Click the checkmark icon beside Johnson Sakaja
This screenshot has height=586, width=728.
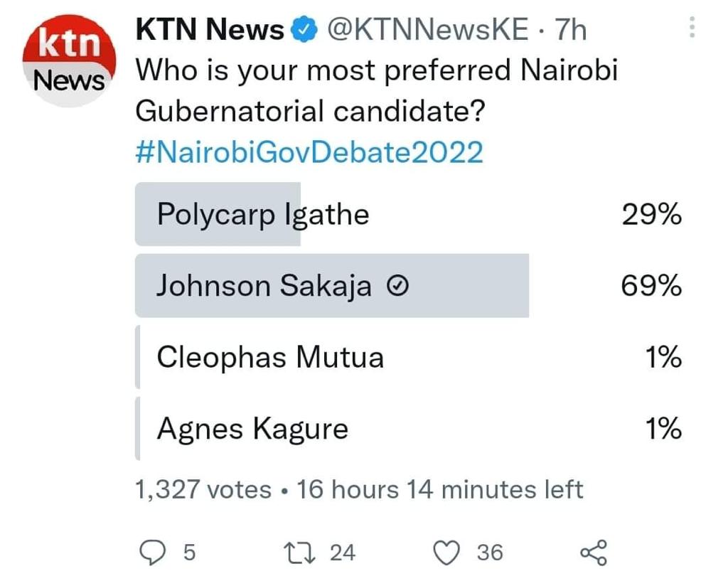399,287
